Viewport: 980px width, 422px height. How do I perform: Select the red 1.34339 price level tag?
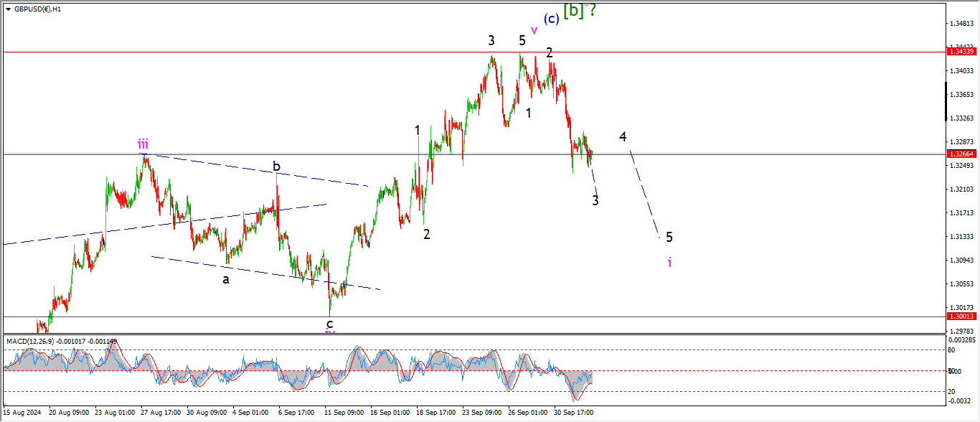(x=961, y=51)
